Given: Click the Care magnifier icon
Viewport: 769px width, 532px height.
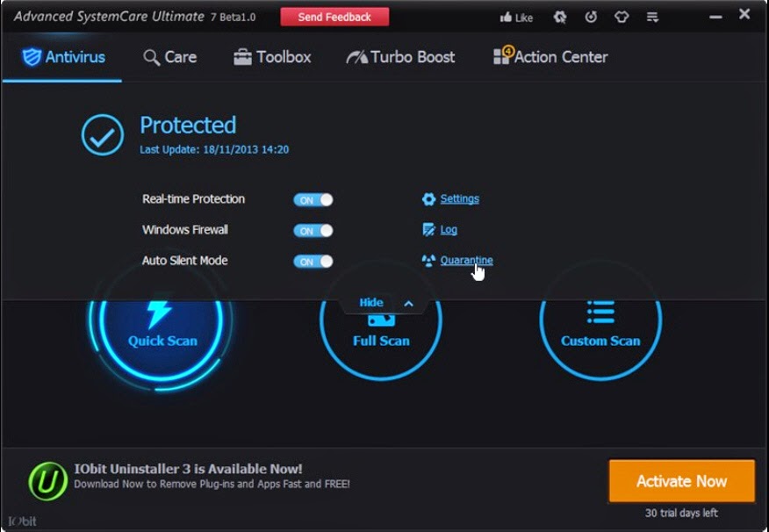Looking at the screenshot, I should tap(151, 58).
